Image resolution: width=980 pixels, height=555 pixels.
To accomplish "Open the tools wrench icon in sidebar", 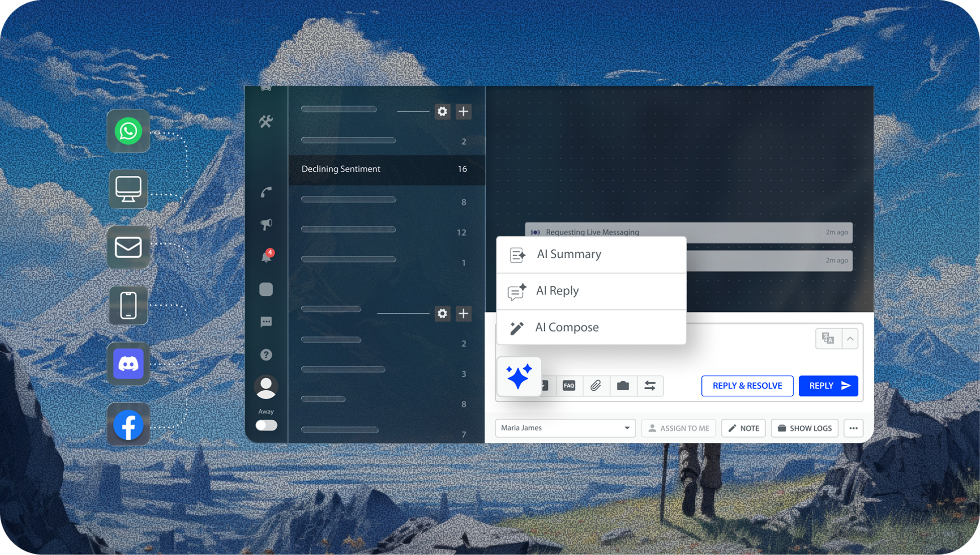I will (x=266, y=121).
